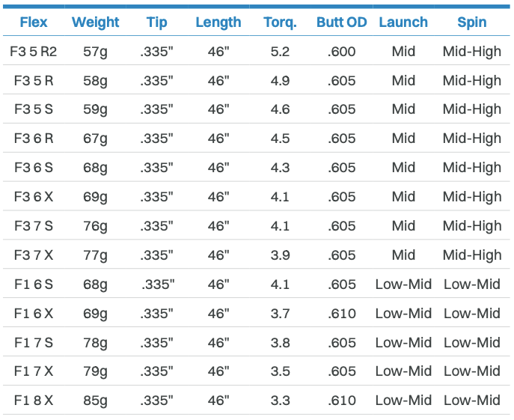The width and height of the screenshot is (514, 420).
Task: Select the F1 7 S flex cell
Action: [x=34, y=342]
